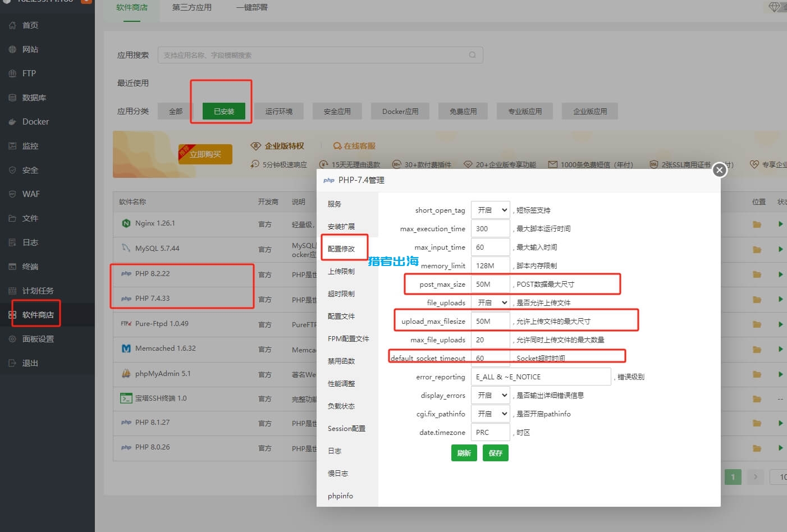The height and width of the screenshot is (532, 787).
Task: Open Docker in the sidebar
Action: (35, 122)
